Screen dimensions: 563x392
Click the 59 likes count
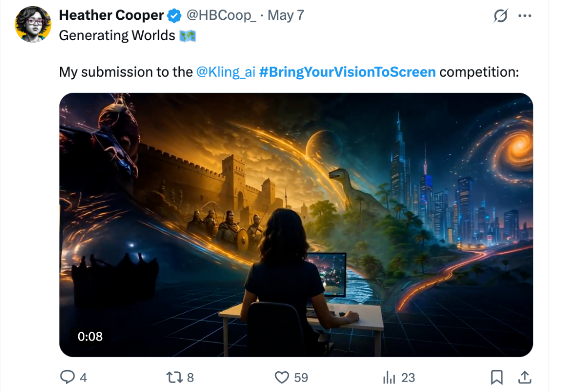(x=301, y=377)
